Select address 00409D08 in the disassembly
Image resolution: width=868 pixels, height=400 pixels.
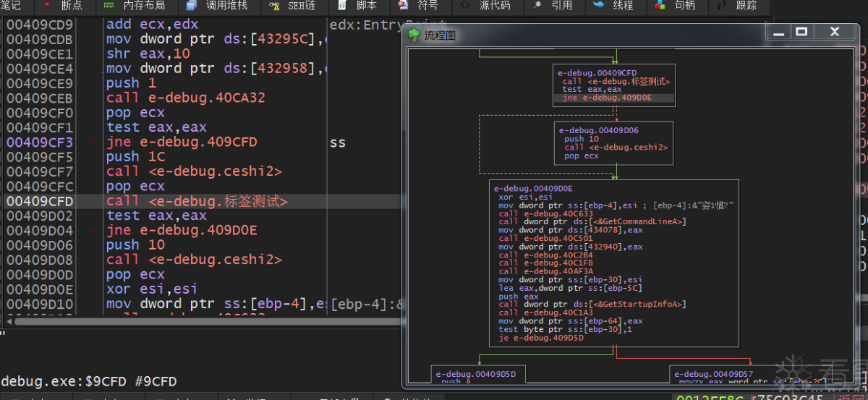coord(40,260)
